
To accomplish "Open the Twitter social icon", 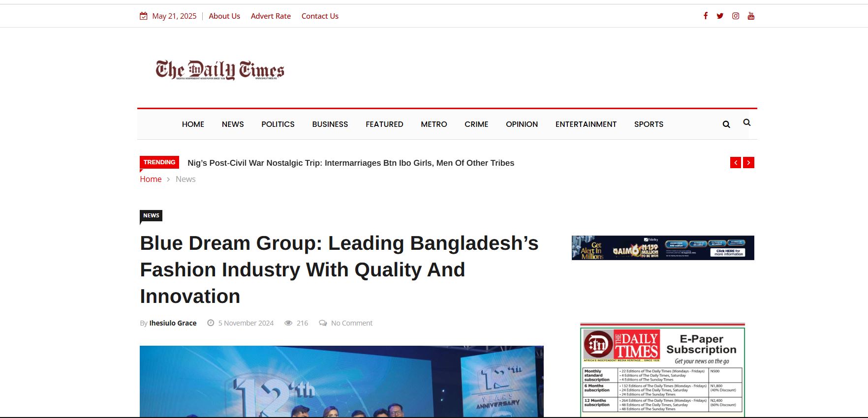I will tap(720, 16).
